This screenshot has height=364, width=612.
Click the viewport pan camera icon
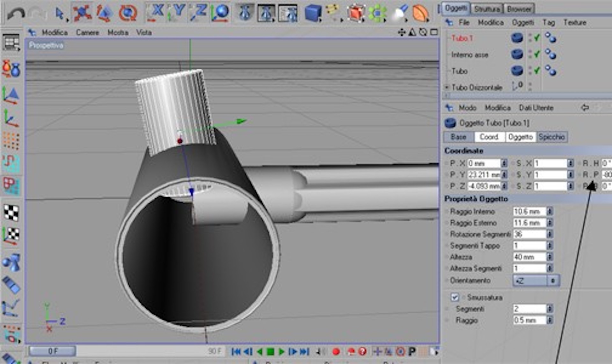[402, 32]
